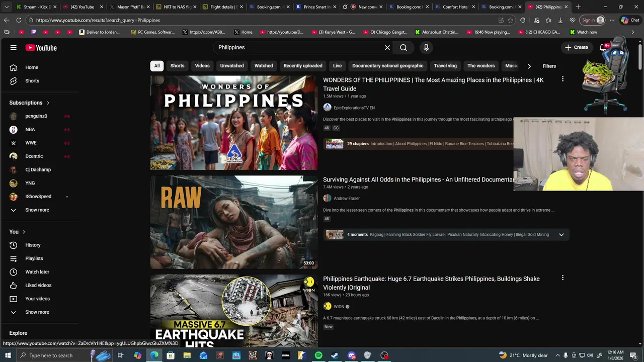Show more bookmarks with the overflow chevron

tap(633, 32)
